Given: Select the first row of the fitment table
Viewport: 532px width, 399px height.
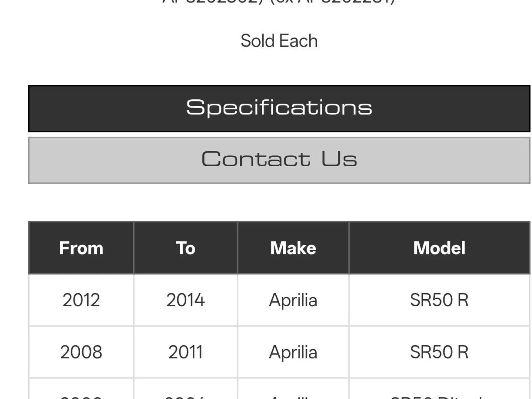Looking at the screenshot, I should [x=279, y=300].
